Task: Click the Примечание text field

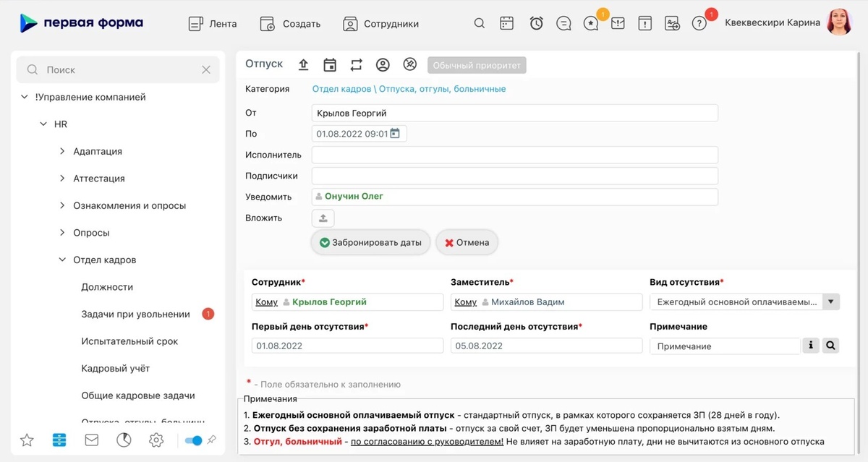Action: [725, 346]
